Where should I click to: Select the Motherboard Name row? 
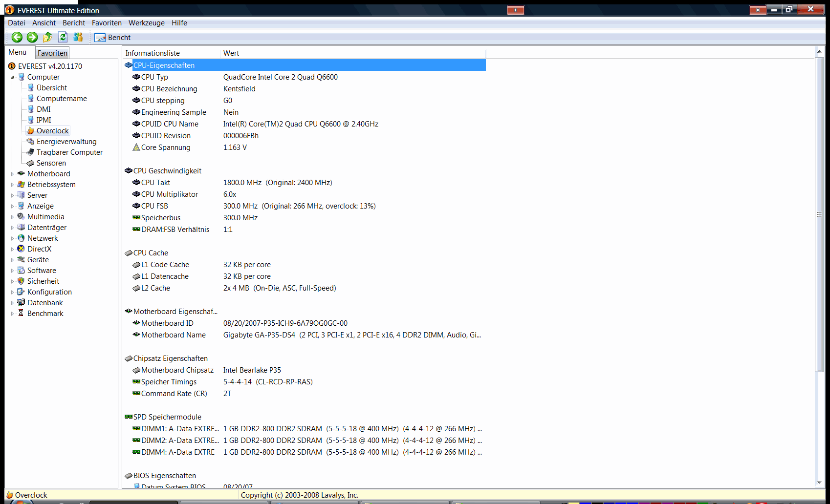[305, 335]
